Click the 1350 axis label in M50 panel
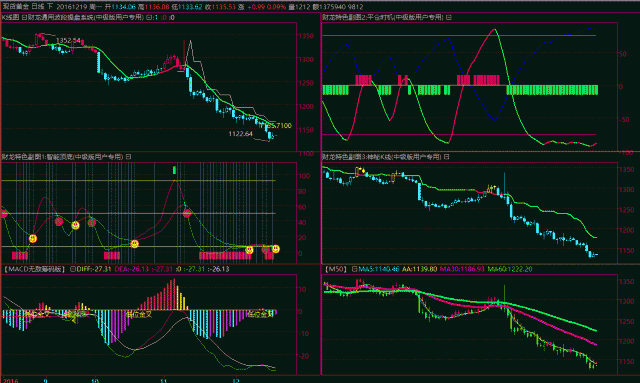 (x=627, y=281)
